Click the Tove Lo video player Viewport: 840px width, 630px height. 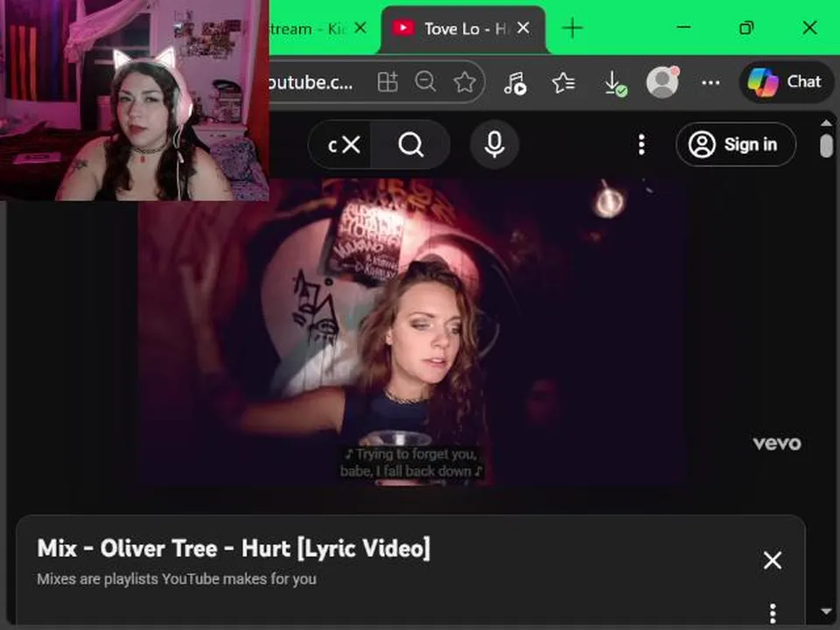coord(412,332)
